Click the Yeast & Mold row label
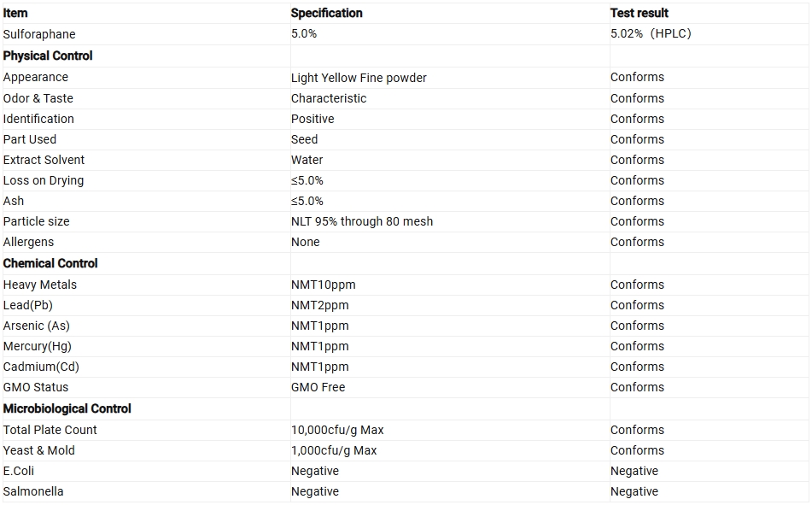812x505 pixels. (x=38, y=450)
